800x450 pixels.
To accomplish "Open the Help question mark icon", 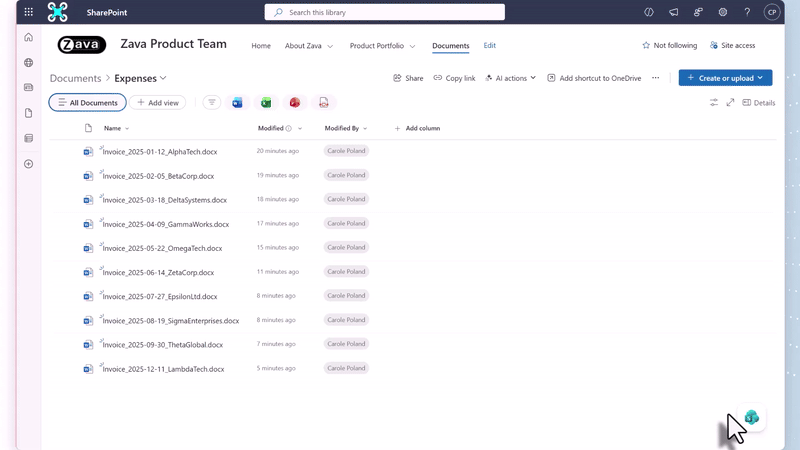I will point(747,12).
